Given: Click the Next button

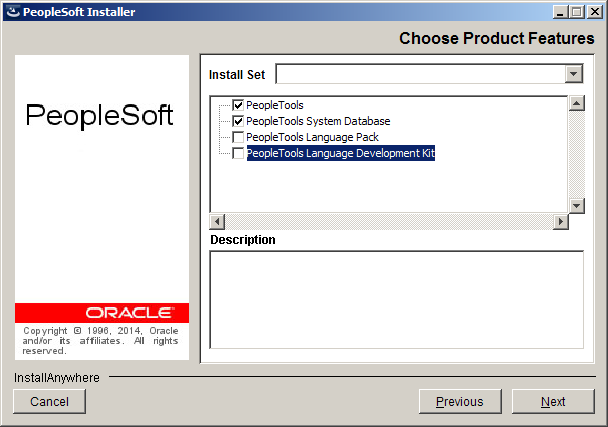Looking at the screenshot, I should pos(553,401).
